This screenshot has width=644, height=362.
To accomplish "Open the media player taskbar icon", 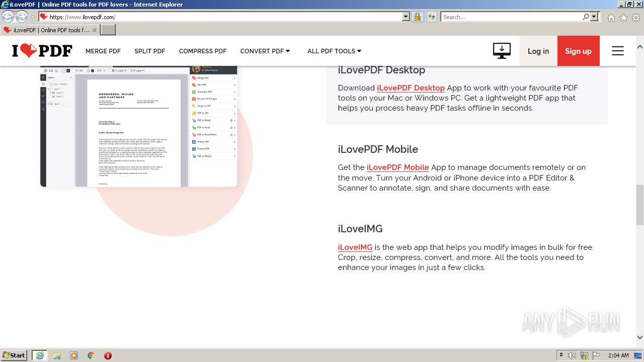I will tap(74, 355).
